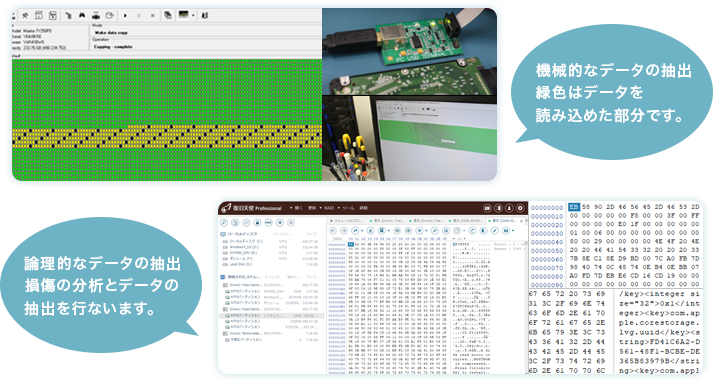Click the red sector block at the yellow band edge
Viewport: 713px width, 382px height.
(x=321, y=146)
